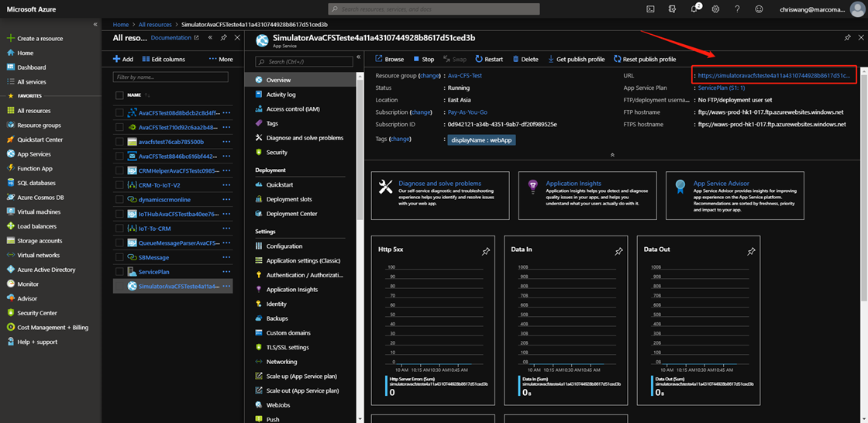Screen dimensions: 868x423
Task: Collapse the All resources blade with chevrons
Action: coord(210,38)
